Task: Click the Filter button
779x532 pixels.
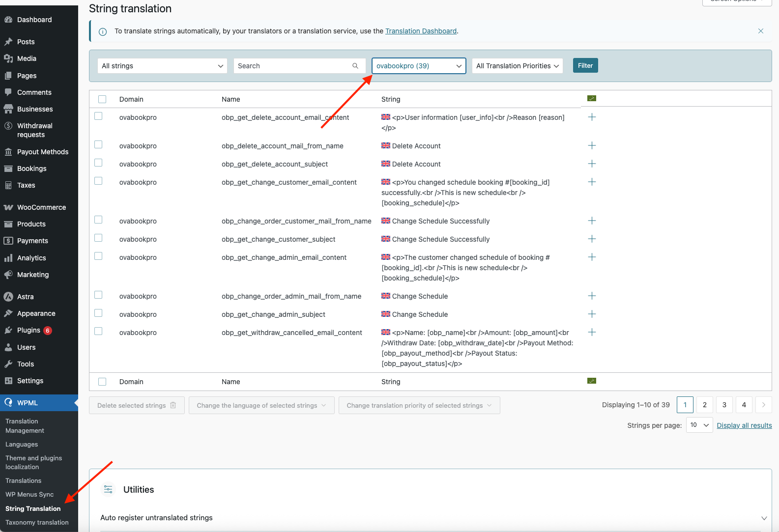Action: point(585,65)
